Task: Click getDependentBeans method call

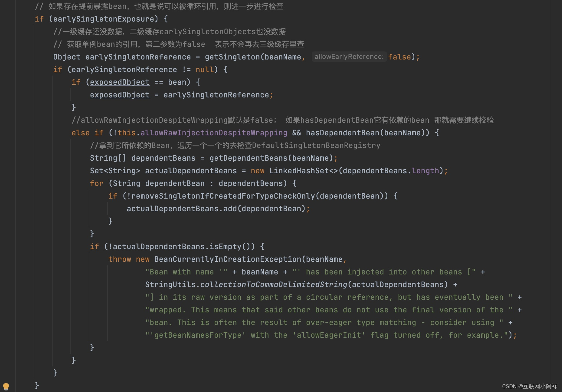Action: (x=248, y=158)
